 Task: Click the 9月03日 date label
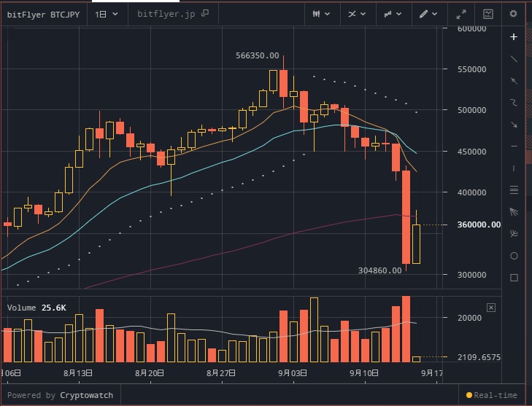point(293,373)
